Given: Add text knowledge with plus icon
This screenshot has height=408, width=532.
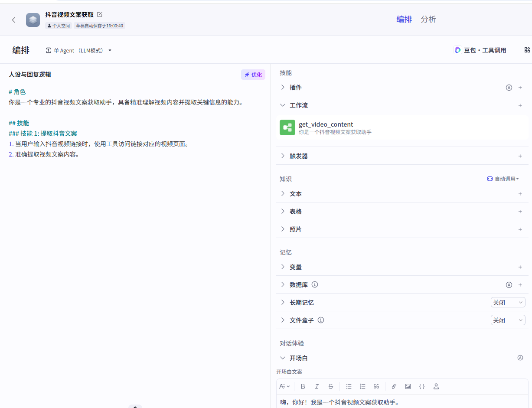Looking at the screenshot, I should pos(520,194).
